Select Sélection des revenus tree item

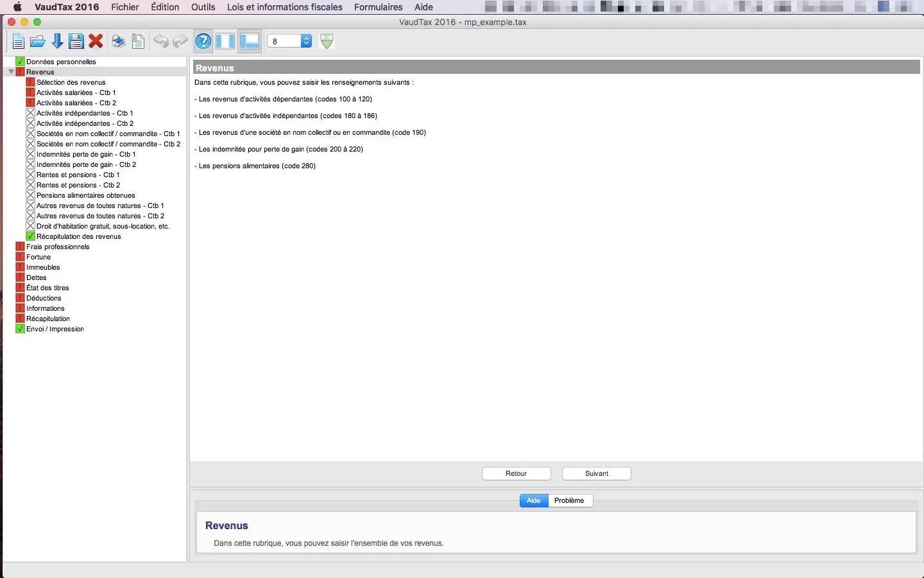[71, 82]
